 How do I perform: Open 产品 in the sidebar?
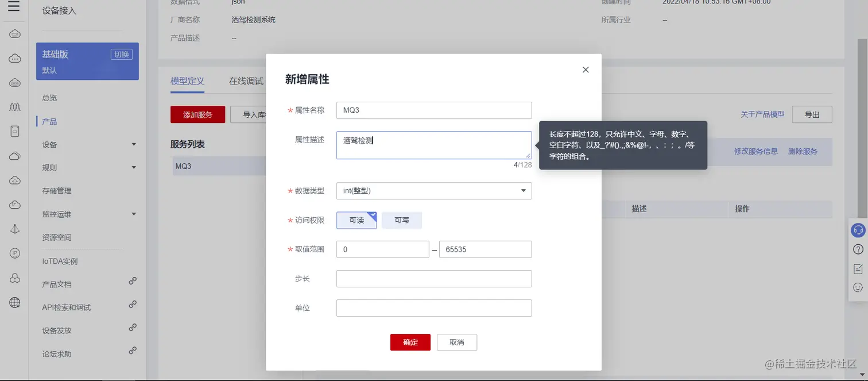[49, 122]
